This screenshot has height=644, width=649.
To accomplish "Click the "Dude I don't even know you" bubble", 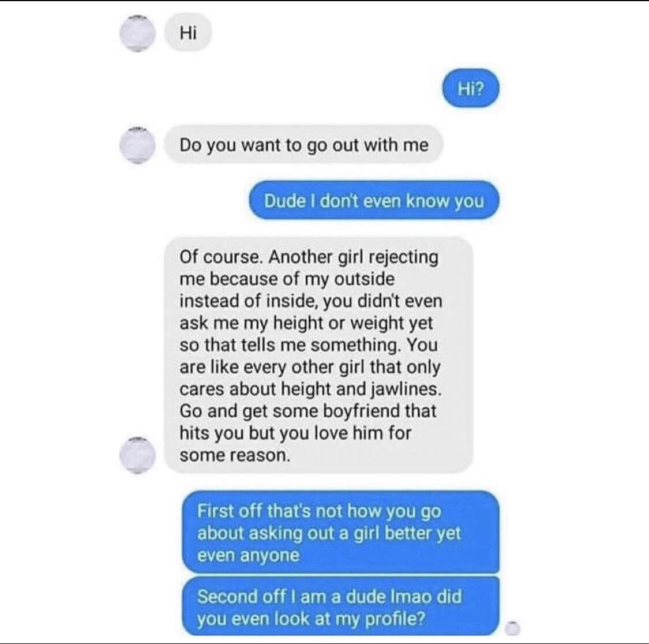I will (x=374, y=200).
